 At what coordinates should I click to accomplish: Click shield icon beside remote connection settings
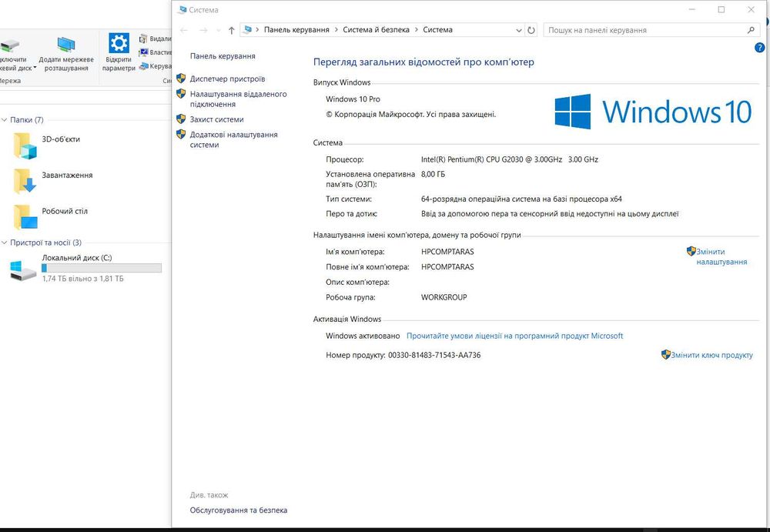(181, 93)
